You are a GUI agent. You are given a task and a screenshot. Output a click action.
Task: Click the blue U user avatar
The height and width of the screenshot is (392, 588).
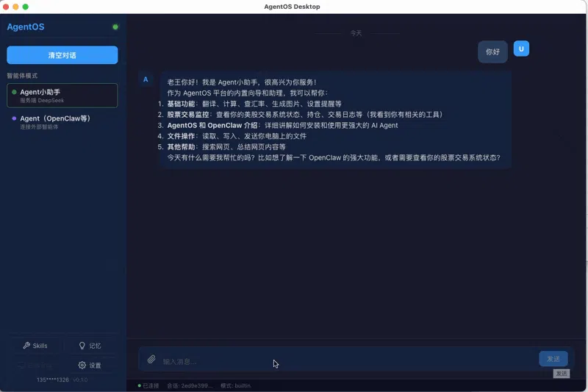tap(521, 49)
